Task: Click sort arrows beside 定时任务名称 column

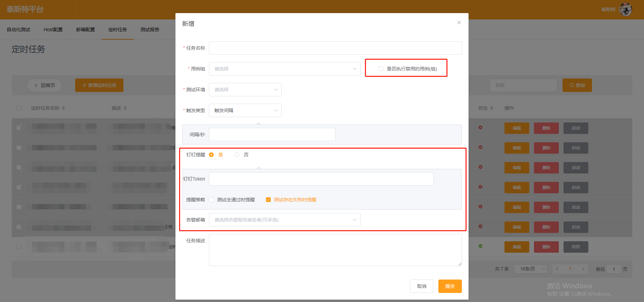Action: pyautogui.click(x=63, y=108)
